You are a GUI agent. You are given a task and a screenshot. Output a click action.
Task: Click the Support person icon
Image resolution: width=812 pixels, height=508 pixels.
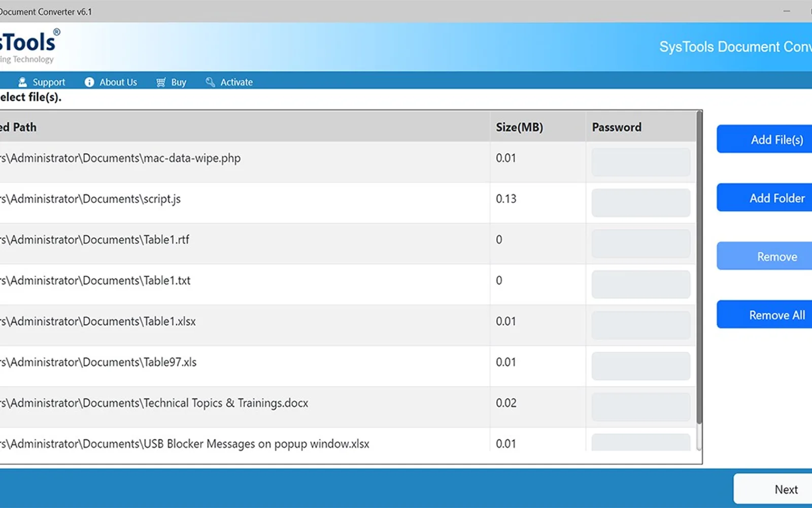(22, 82)
